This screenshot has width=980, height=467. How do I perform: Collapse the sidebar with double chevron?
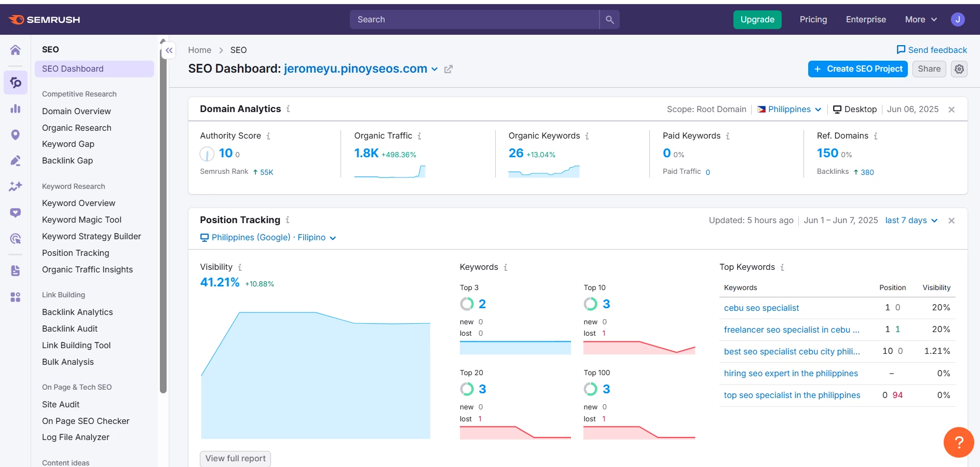pos(169,50)
